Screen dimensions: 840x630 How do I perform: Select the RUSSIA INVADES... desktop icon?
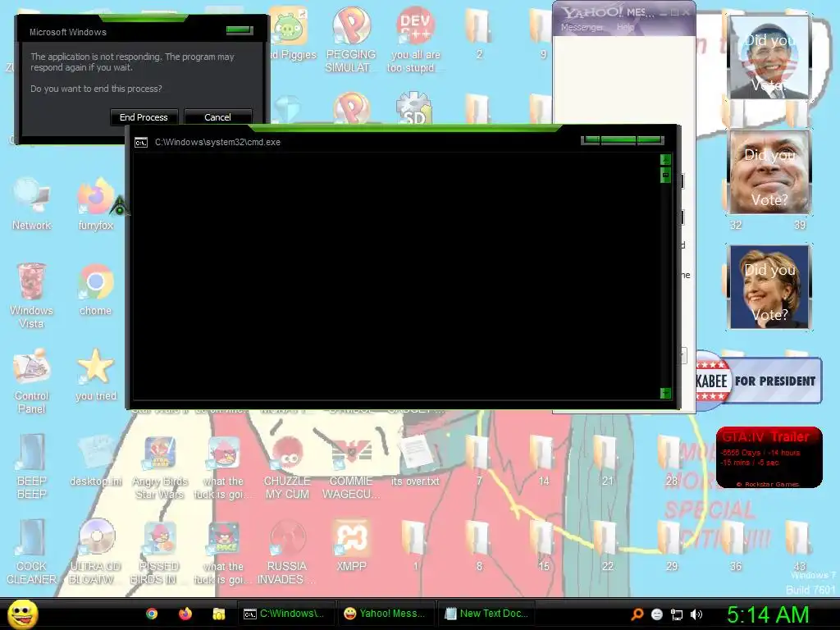click(287, 552)
